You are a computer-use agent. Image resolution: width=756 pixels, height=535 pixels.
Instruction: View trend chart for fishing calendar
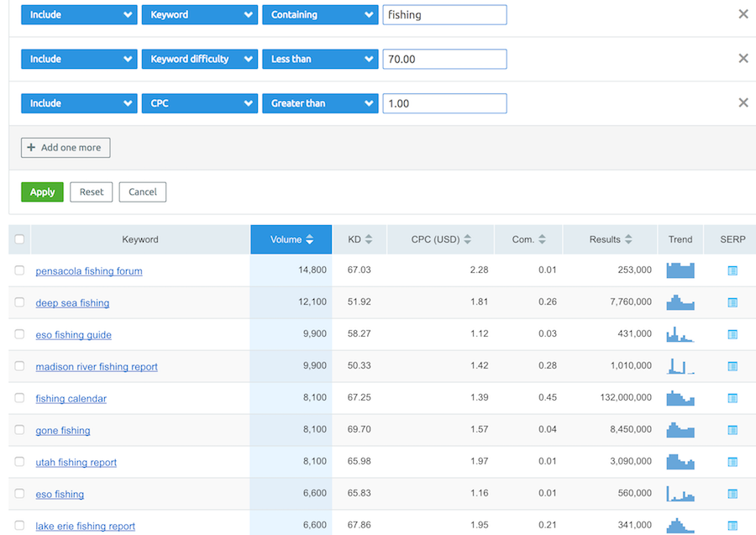click(x=680, y=397)
